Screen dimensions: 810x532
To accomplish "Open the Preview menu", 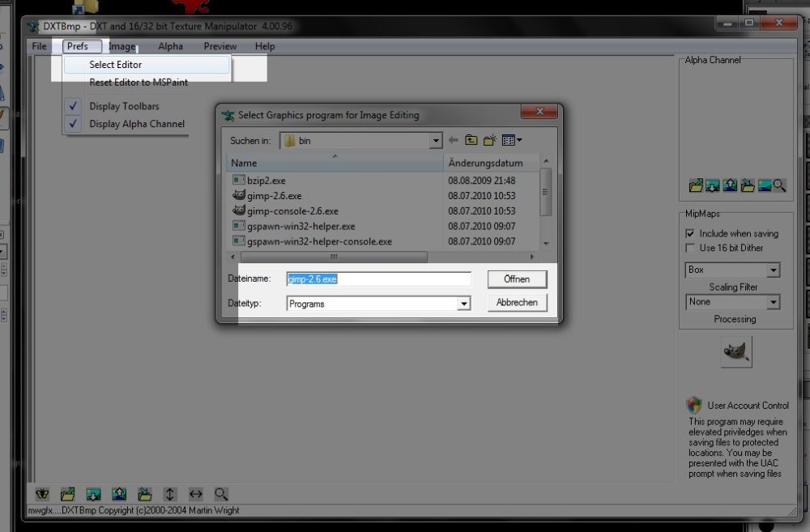I will tap(220, 46).
